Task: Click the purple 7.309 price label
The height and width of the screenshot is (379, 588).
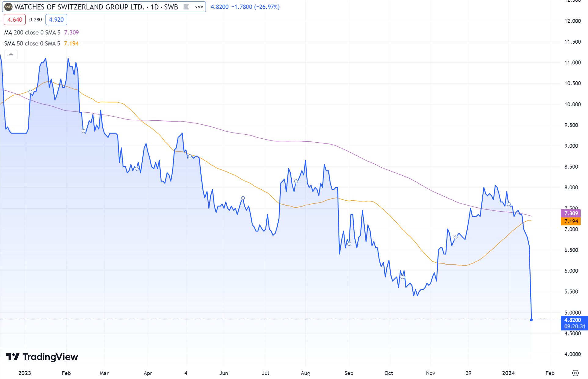Action: click(571, 213)
